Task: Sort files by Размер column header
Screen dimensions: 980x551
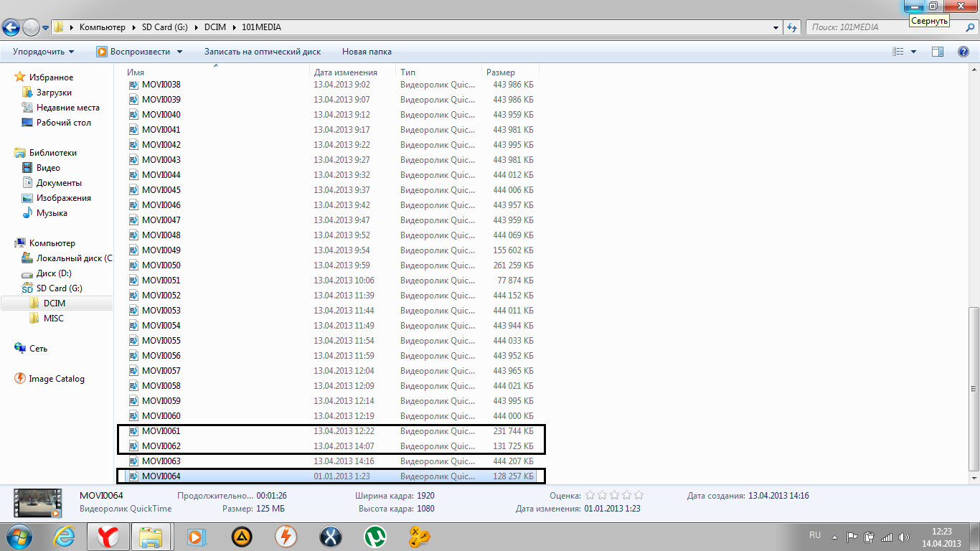Action: point(501,72)
